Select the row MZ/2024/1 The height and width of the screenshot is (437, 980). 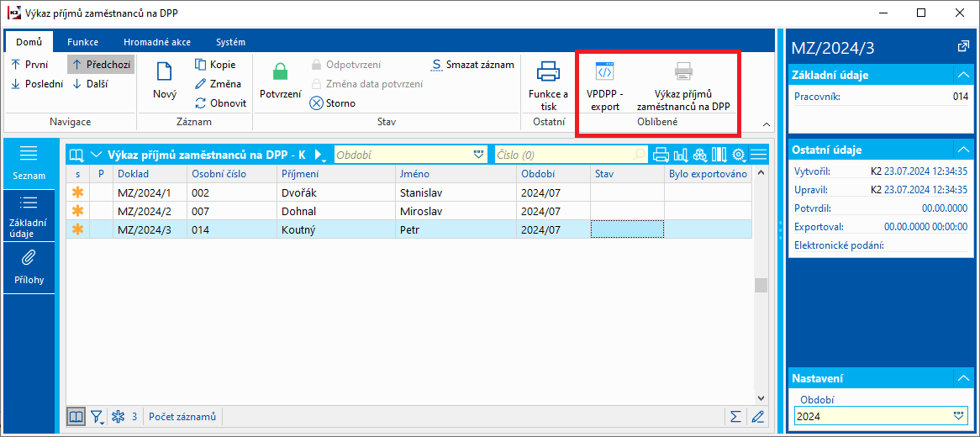click(x=409, y=192)
